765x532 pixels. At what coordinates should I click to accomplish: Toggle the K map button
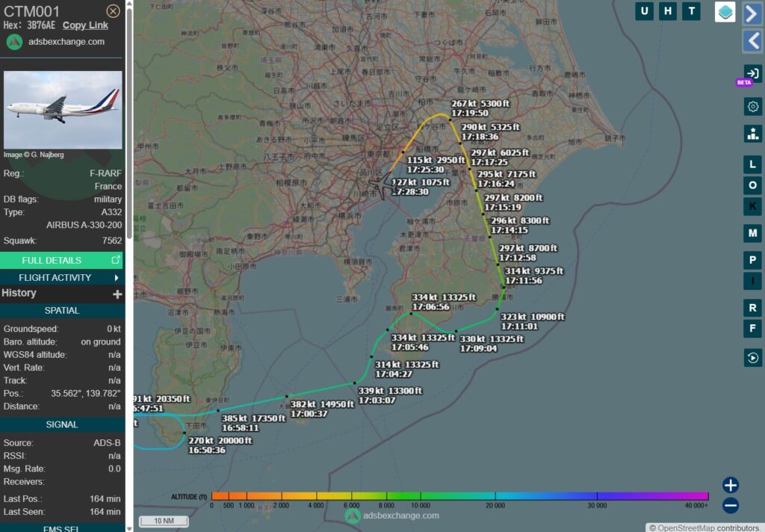click(x=753, y=207)
